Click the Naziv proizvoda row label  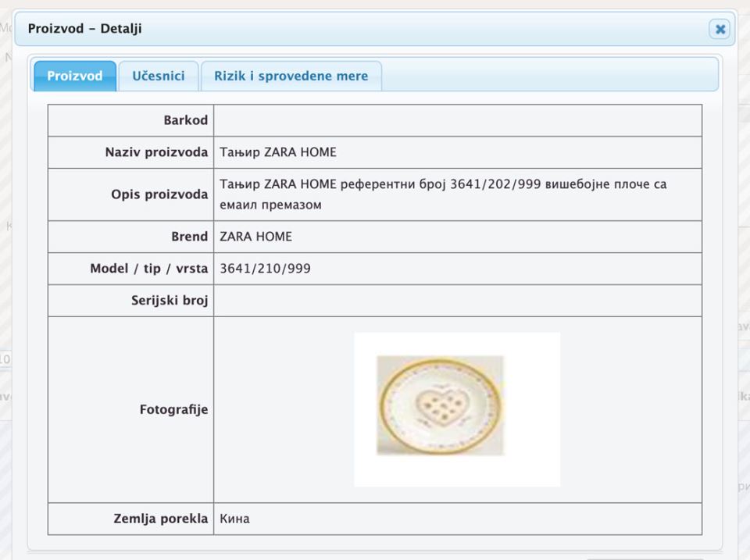(x=156, y=152)
